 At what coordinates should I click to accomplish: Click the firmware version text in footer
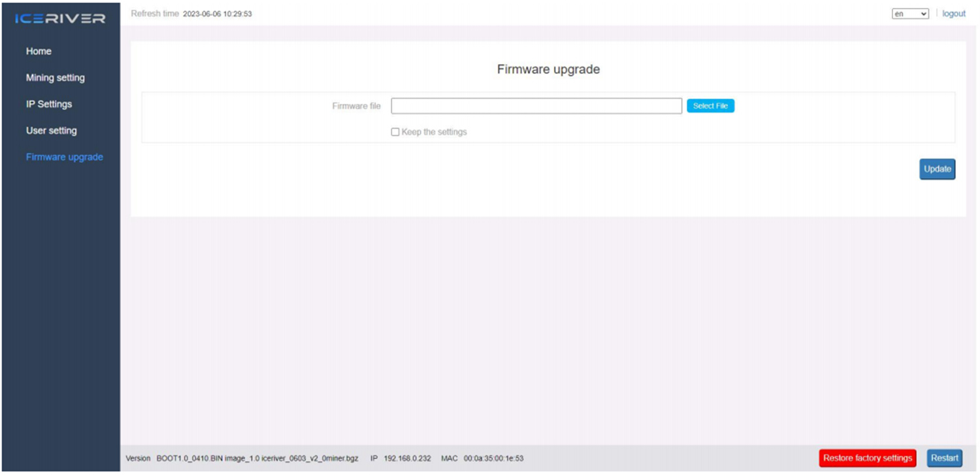(255, 458)
